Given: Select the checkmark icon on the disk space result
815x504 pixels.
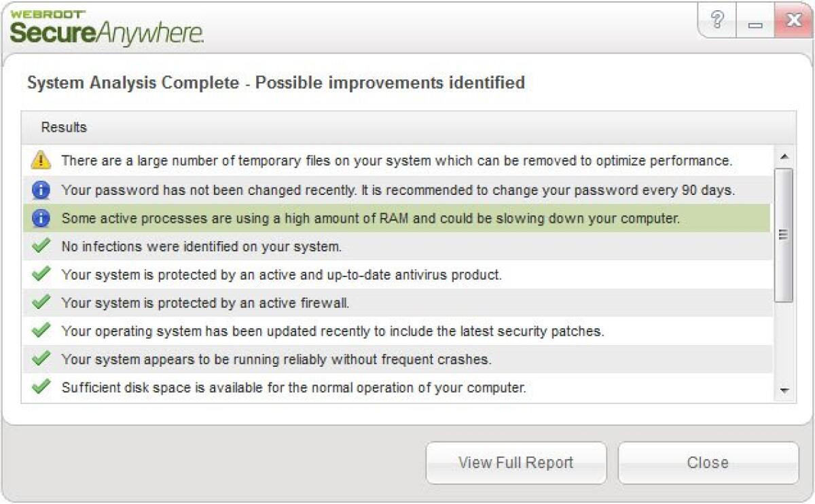Looking at the screenshot, I should point(41,388).
